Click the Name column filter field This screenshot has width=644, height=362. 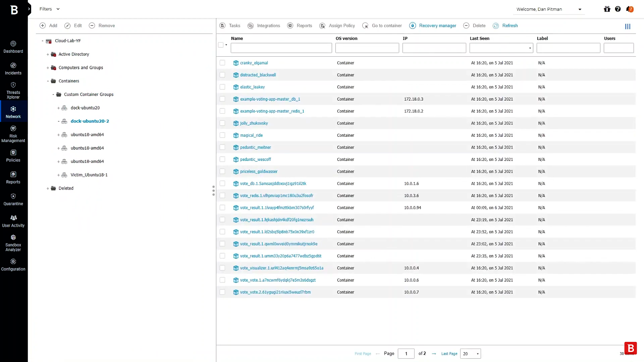[281, 48]
